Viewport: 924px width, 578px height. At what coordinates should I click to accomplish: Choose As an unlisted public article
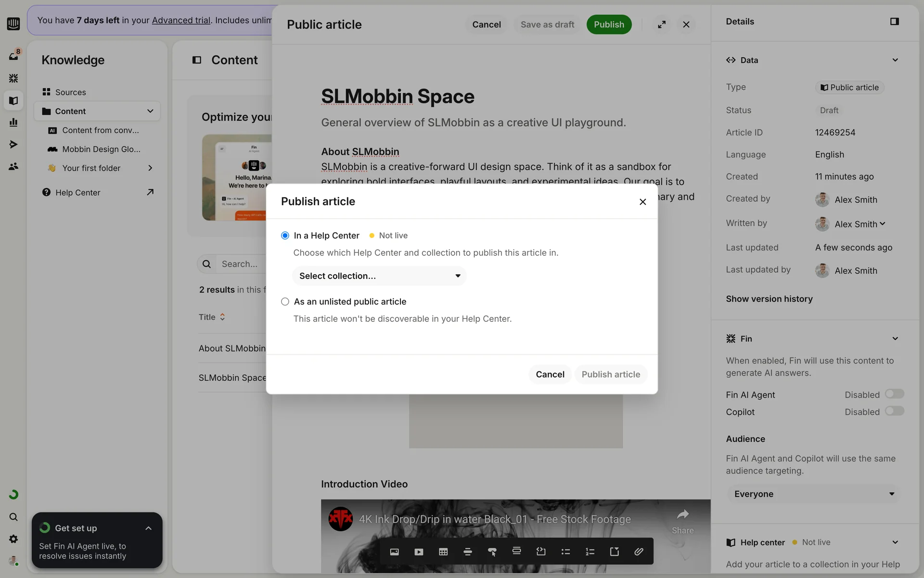[x=285, y=302]
